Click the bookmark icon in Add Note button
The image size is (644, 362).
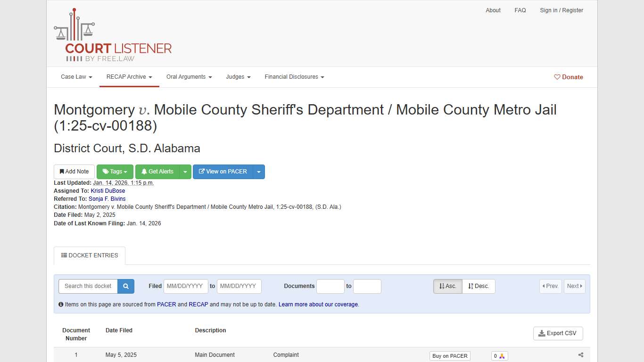coord(63,172)
